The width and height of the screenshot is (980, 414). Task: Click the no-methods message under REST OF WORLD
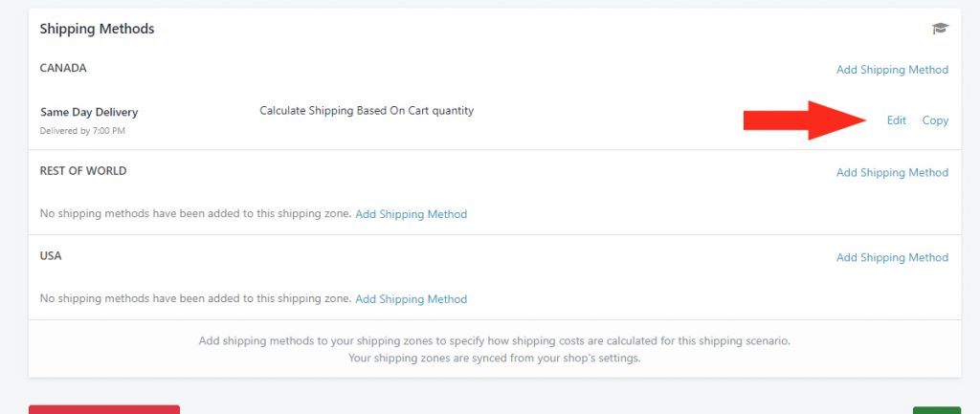click(x=195, y=213)
